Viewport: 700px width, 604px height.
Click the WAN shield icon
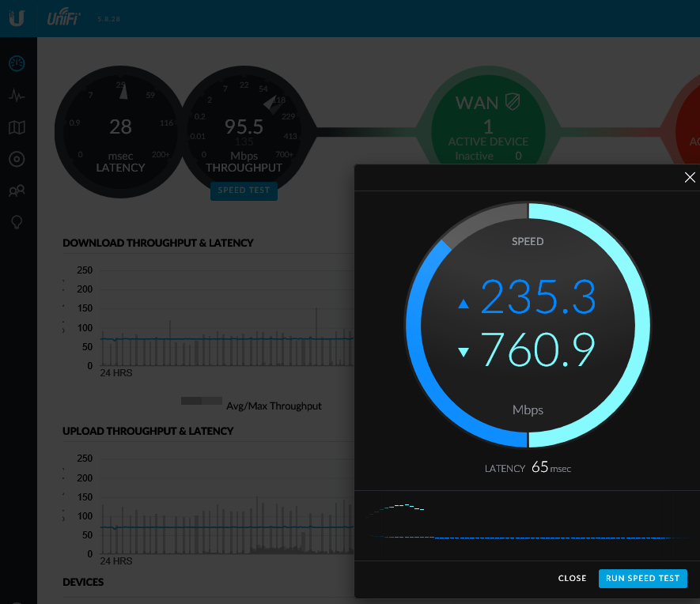[513, 102]
